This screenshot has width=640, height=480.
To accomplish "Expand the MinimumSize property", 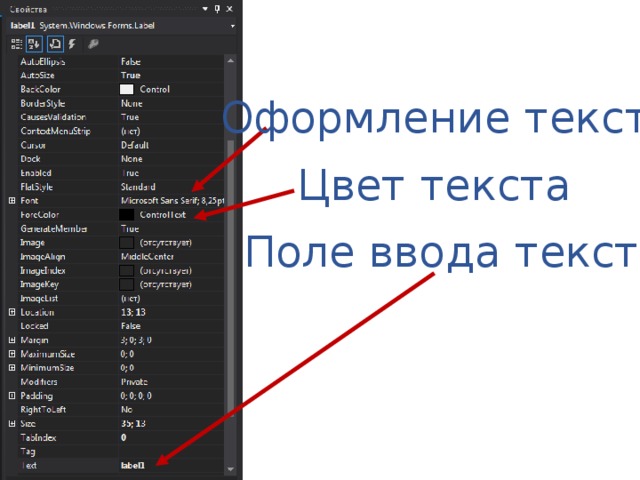I will pyautogui.click(x=12, y=368).
